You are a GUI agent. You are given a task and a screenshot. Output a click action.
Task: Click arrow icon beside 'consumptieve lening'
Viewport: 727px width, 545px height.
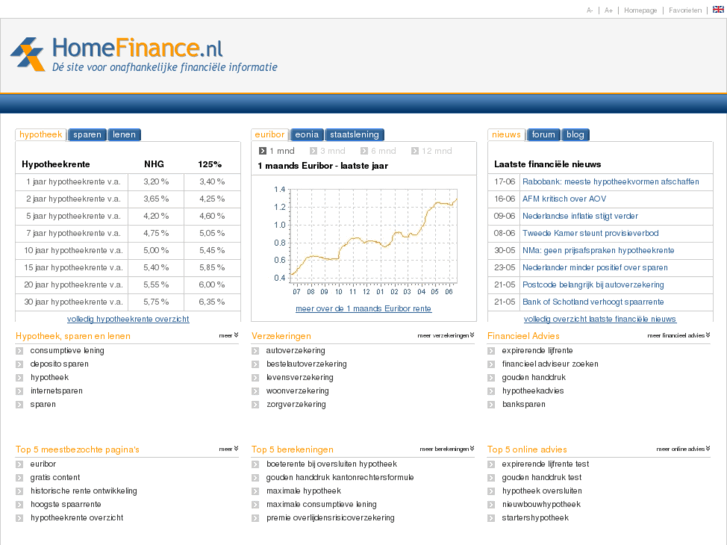[19, 351]
